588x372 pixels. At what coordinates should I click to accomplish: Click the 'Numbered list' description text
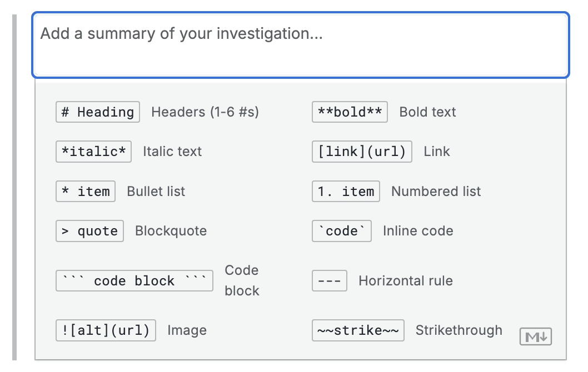436,192
